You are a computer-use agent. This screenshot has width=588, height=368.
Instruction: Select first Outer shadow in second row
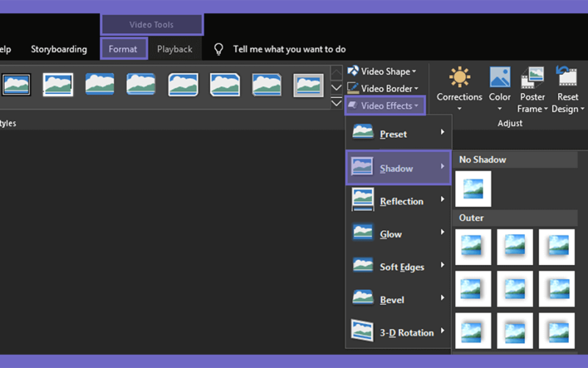point(473,289)
